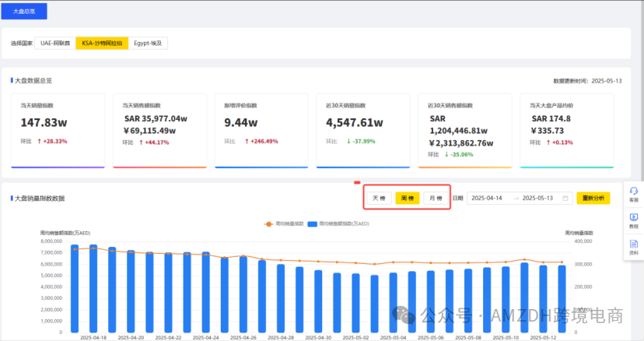Screen dimensions: 644x341
Task: Click the 重新分析 re-analyze button
Action: (x=593, y=199)
